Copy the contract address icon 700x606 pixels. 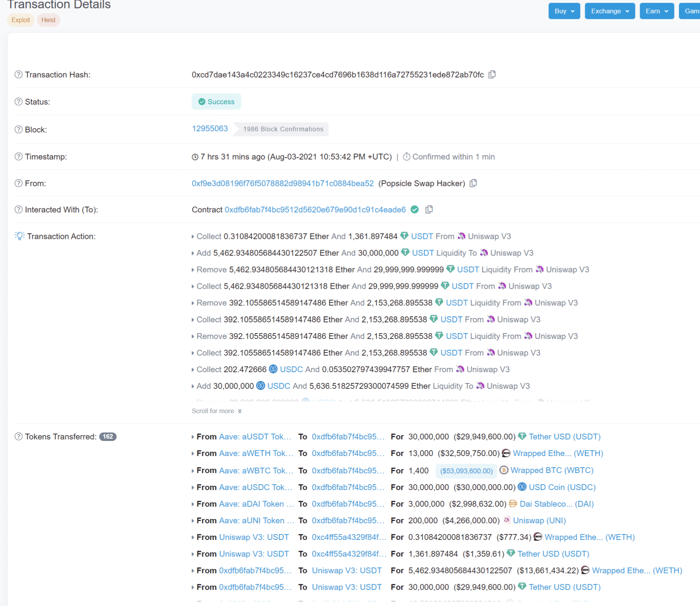[x=429, y=209]
